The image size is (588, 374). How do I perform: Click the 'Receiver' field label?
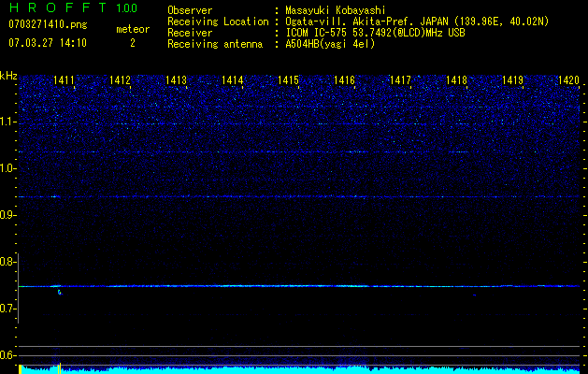pos(190,33)
